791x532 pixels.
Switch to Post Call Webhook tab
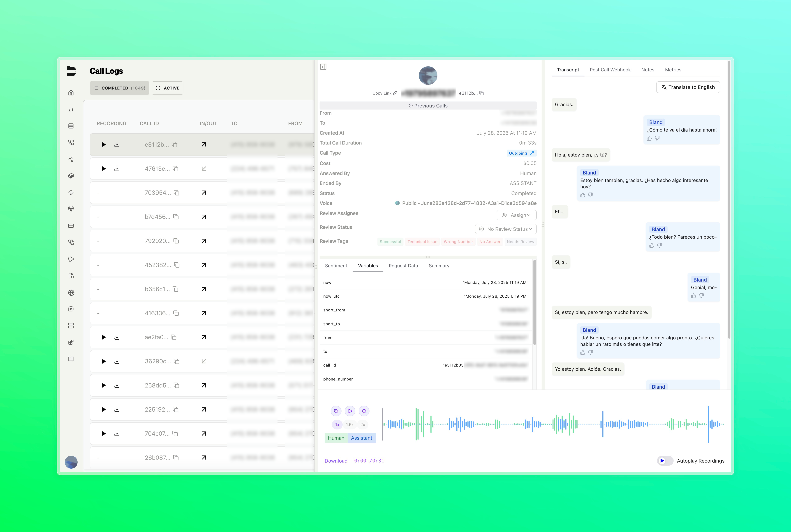tap(610, 70)
